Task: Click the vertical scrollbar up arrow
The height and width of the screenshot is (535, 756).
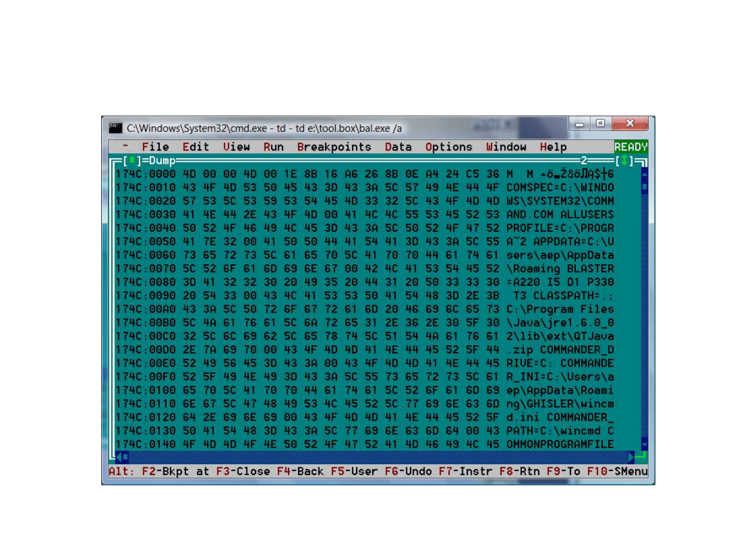Action: [x=644, y=174]
